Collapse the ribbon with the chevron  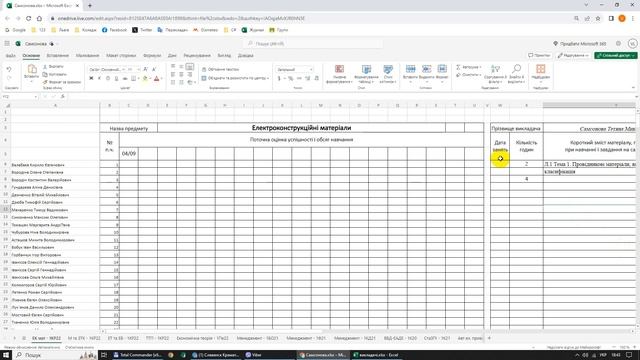(x=633, y=88)
